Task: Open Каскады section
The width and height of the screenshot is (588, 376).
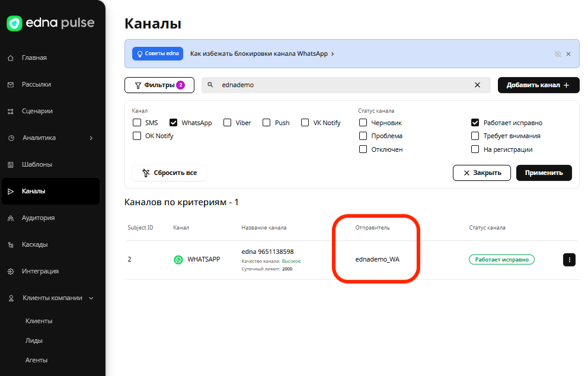Action: 34,245
